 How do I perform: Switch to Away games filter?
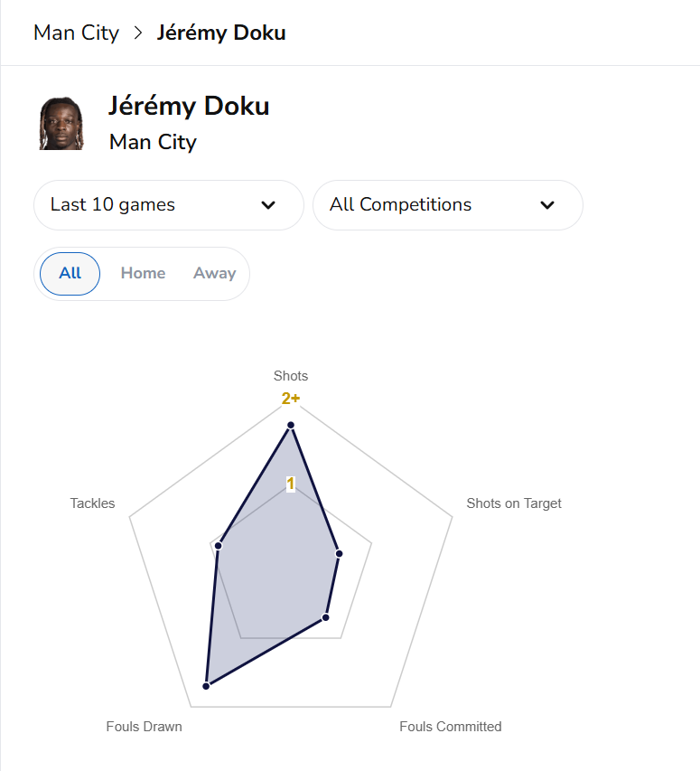click(x=214, y=273)
